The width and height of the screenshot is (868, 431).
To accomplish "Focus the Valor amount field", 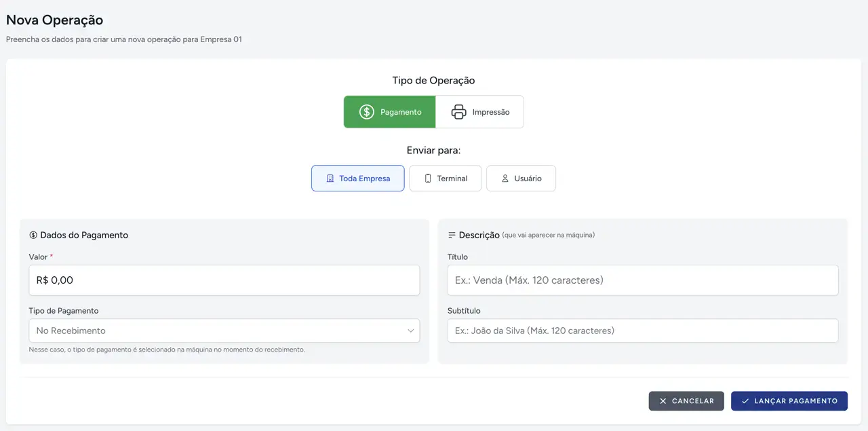I will 224,280.
